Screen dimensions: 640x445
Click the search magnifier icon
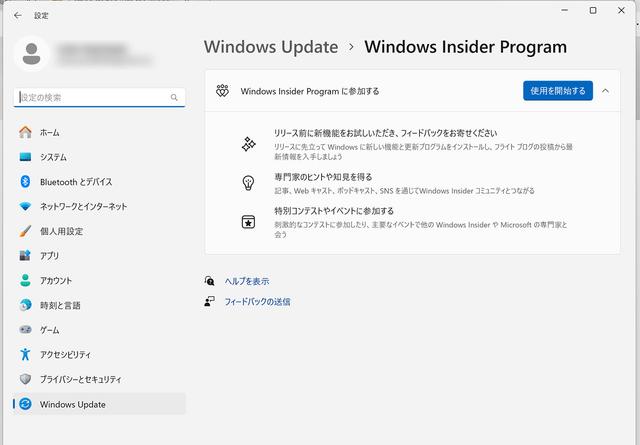(x=174, y=98)
